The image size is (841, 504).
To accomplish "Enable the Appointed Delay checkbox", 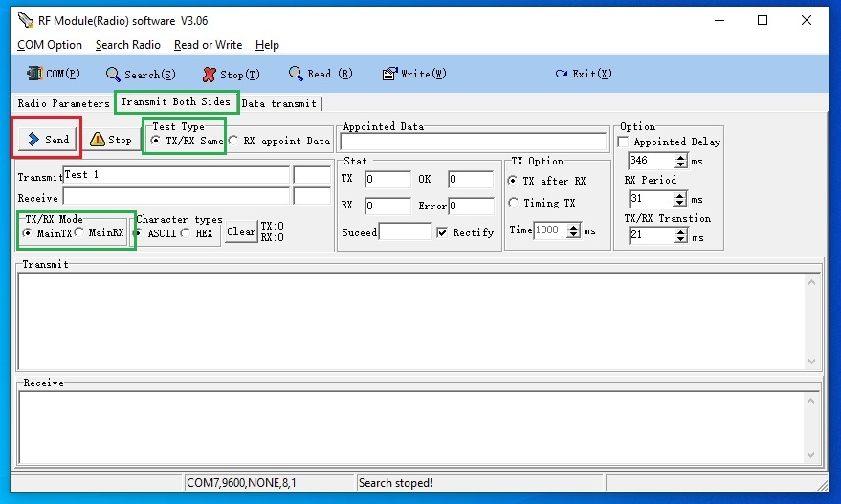I will click(670, 142).
